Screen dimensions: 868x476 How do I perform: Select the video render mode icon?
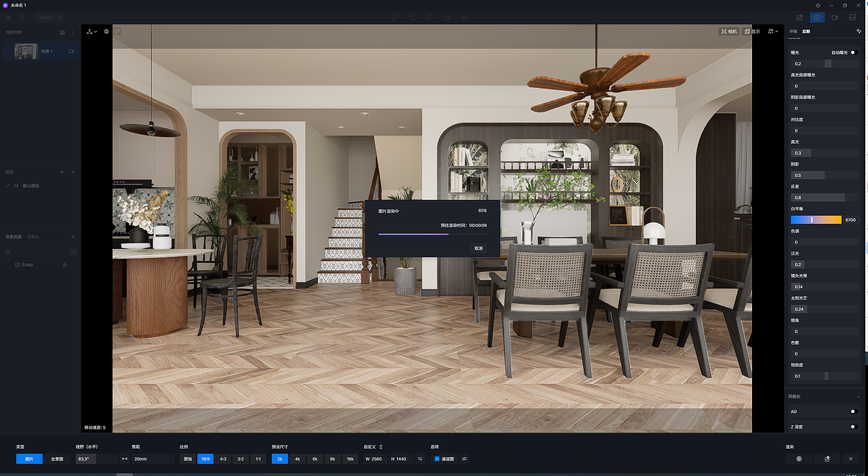coord(835,17)
